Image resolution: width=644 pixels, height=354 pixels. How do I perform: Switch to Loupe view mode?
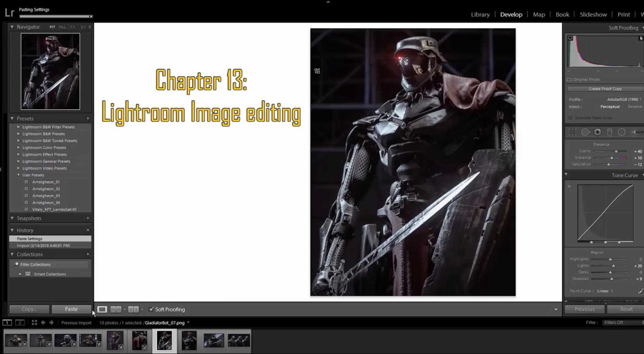pyautogui.click(x=102, y=310)
